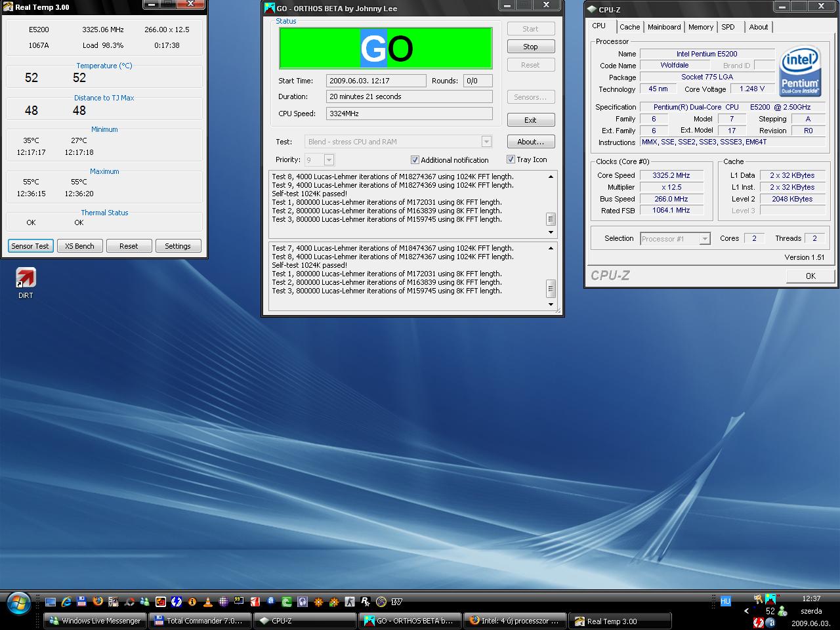840x630 pixels.
Task: Click the Start Time field in ORTHOS
Action: coord(375,81)
